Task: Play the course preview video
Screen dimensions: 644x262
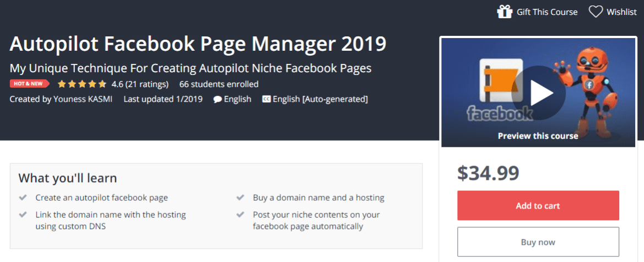Action: [x=538, y=93]
